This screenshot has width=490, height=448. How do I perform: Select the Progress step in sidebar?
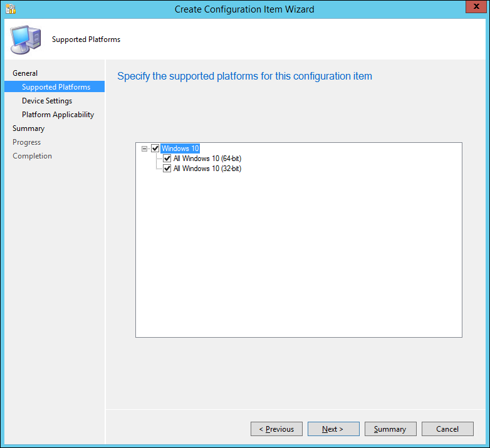click(x=26, y=142)
